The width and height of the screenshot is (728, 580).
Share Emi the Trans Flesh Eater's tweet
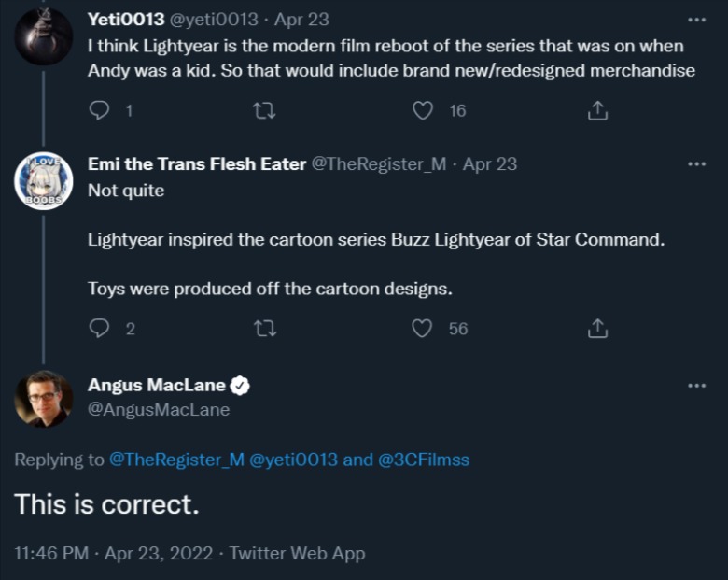click(x=597, y=329)
